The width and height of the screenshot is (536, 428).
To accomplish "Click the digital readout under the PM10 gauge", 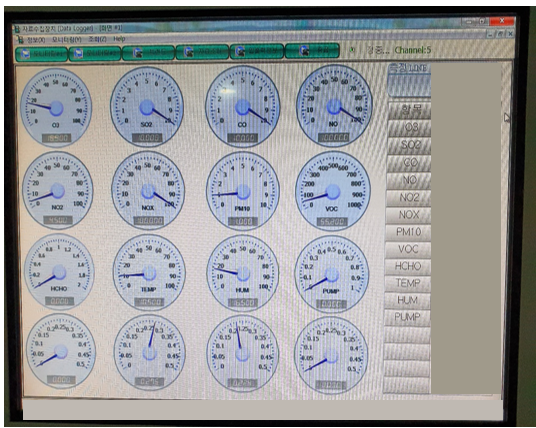I will point(242,222).
